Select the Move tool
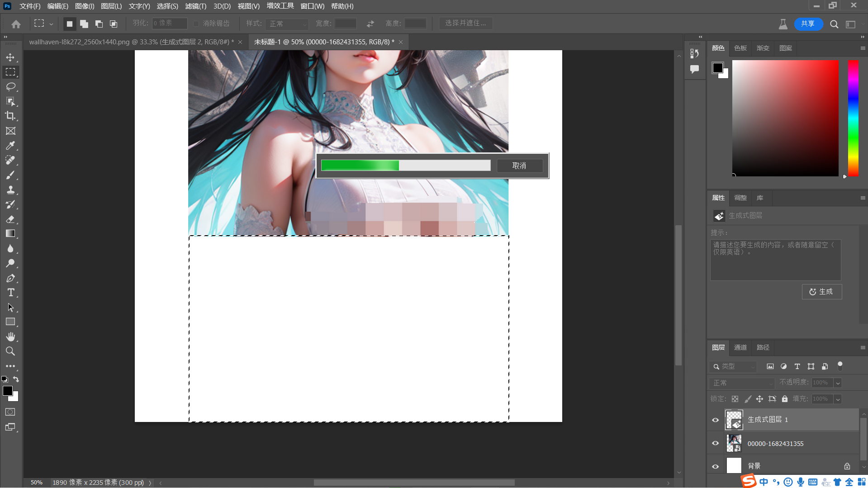The image size is (868, 488). (10, 57)
